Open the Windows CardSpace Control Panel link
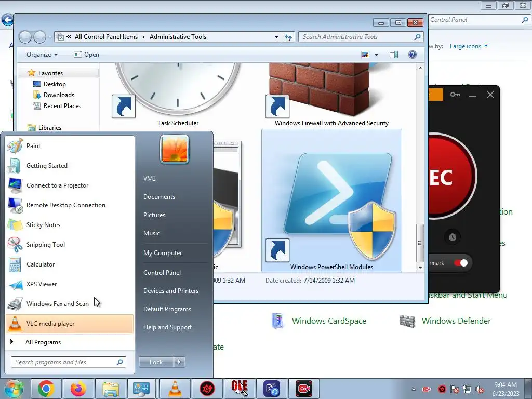 [x=329, y=321]
